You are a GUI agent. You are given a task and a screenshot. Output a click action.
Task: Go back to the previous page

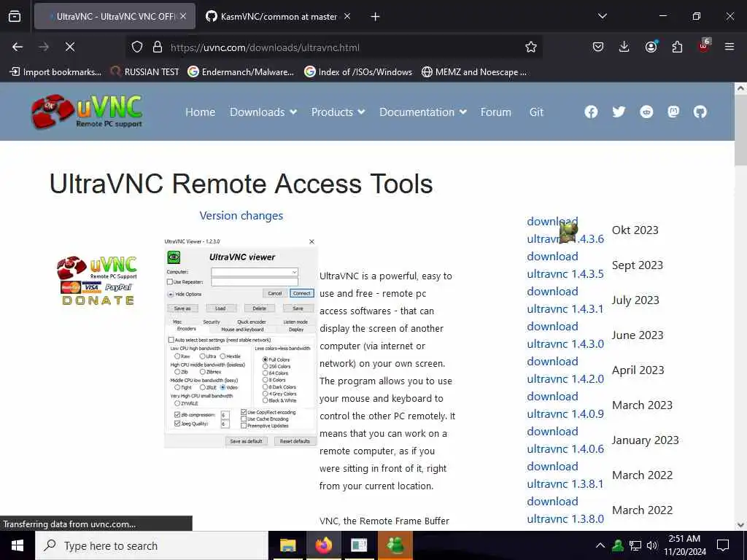click(x=18, y=47)
